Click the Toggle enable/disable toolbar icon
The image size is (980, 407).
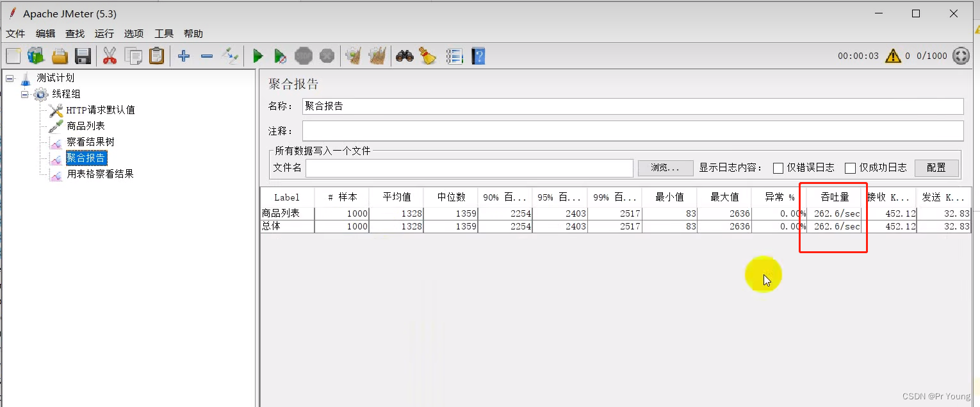coord(230,56)
